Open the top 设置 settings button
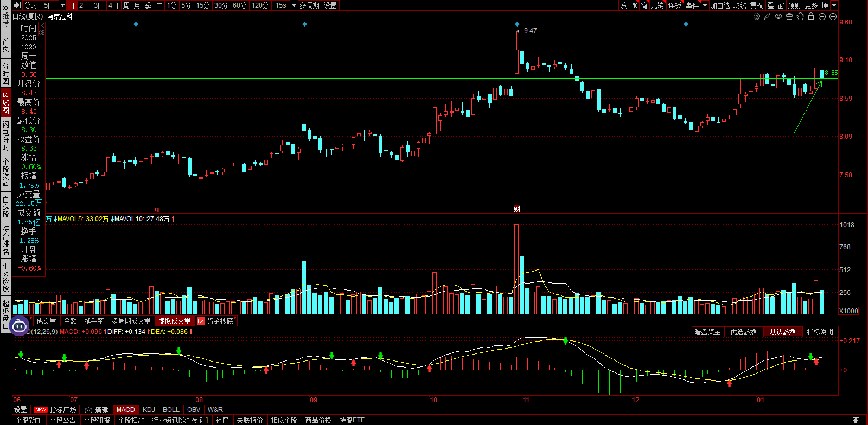Screen dimensions: 868x425 330,5
